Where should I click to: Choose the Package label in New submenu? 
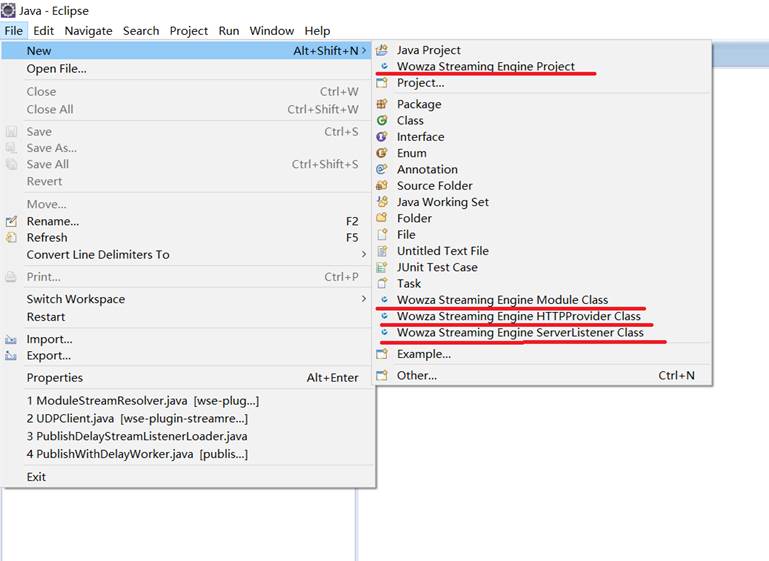(419, 104)
